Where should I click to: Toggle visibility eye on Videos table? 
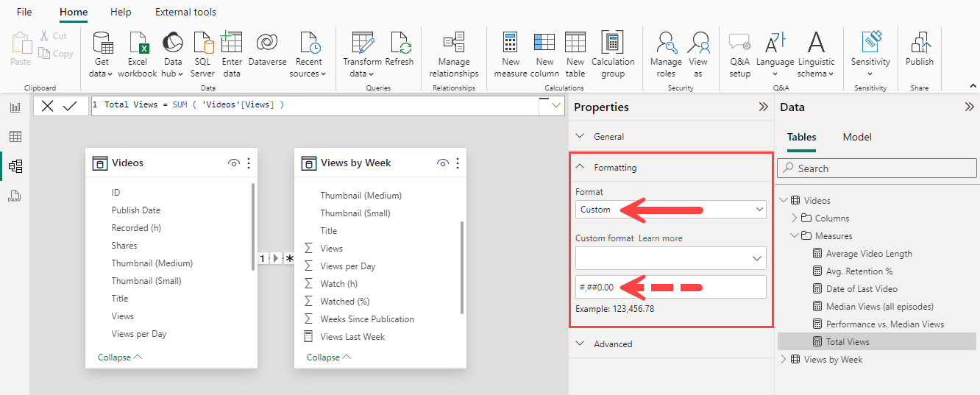234,163
